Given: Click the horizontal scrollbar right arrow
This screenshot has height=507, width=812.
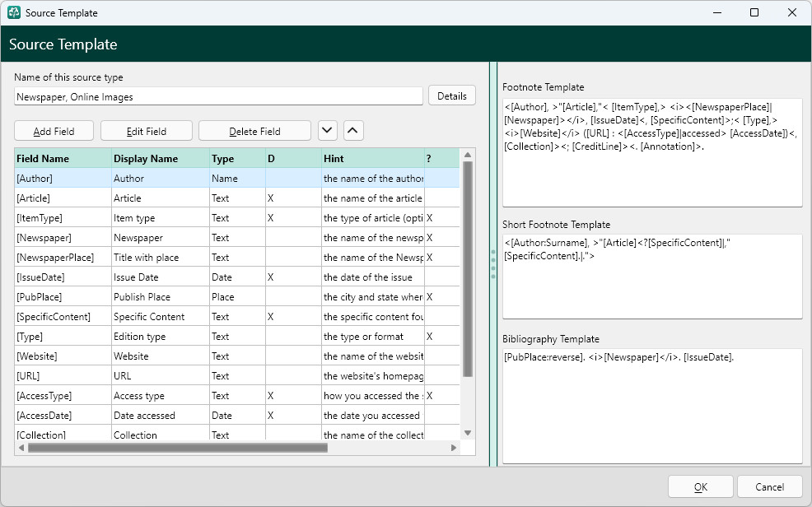Looking at the screenshot, I should point(454,448).
